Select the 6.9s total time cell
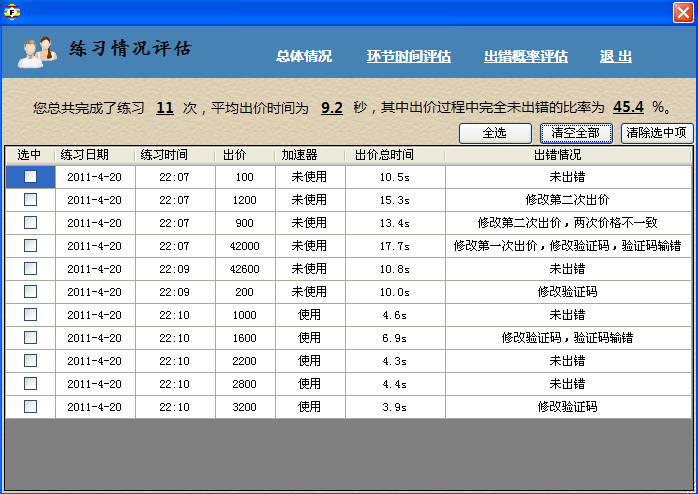Screen dimensions: 698x494 pos(395,338)
